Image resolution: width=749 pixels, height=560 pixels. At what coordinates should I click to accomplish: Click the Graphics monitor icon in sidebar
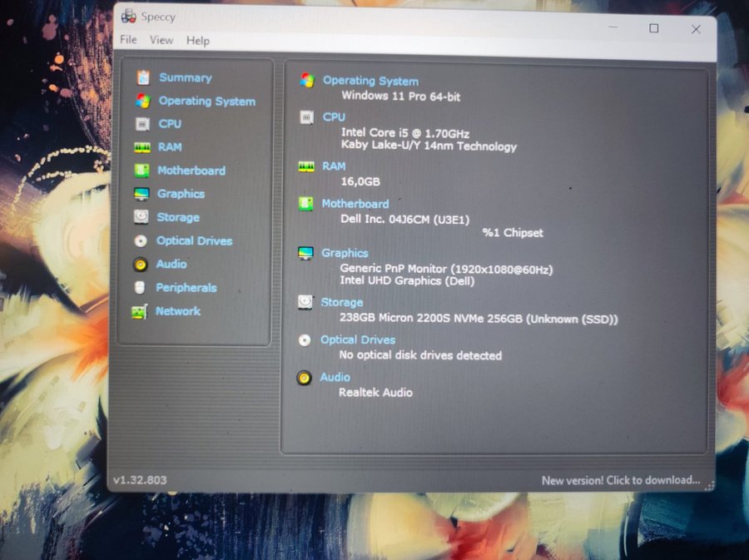coord(141,194)
